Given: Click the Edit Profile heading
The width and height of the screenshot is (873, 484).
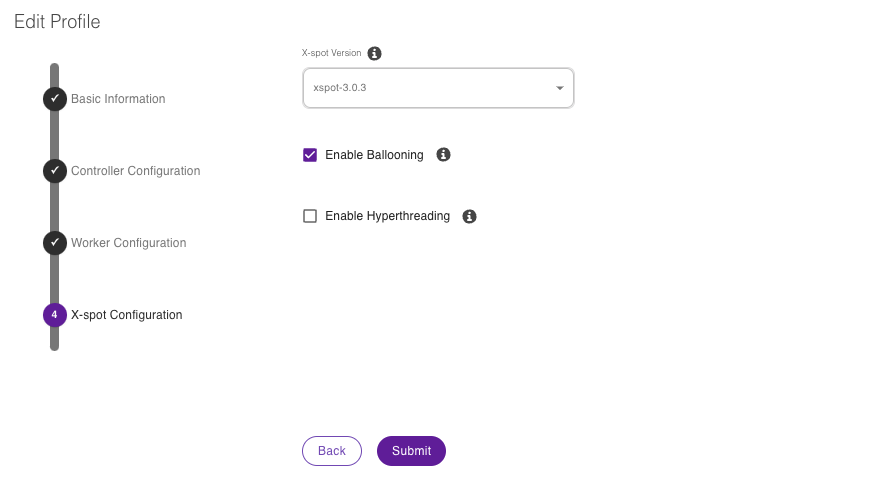Looking at the screenshot, I should pyautogui.click(x=57, y=21).
